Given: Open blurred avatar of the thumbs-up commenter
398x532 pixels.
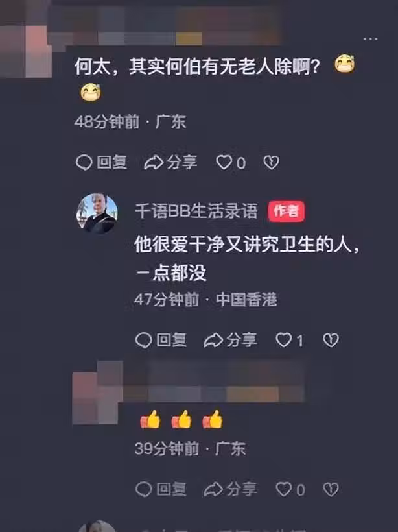Looking at the screenshot, I should pos(97,394).
